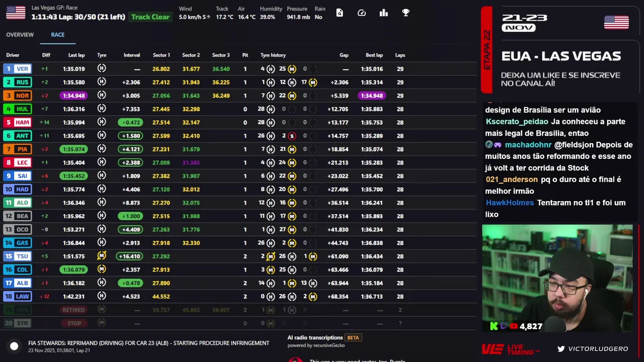644x362 pixels.
Task: Select the NOR driver badge
Action: pyautogui.click(x=17, y=96)
